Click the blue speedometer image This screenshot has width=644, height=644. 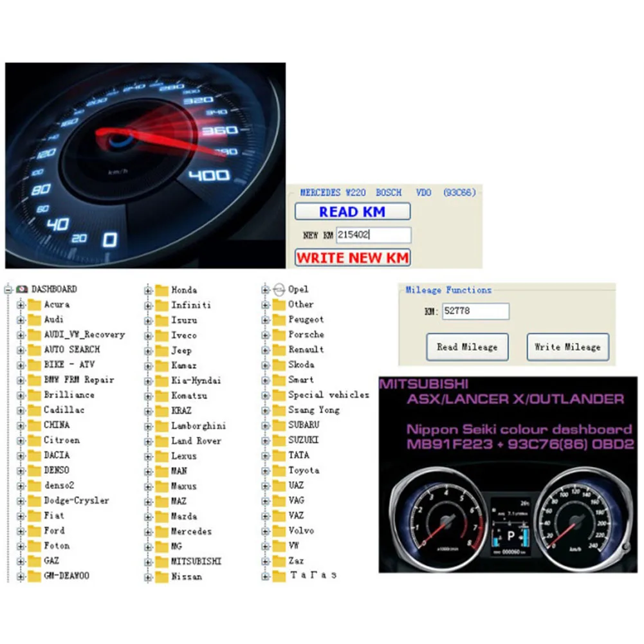[x=145, y=165]
